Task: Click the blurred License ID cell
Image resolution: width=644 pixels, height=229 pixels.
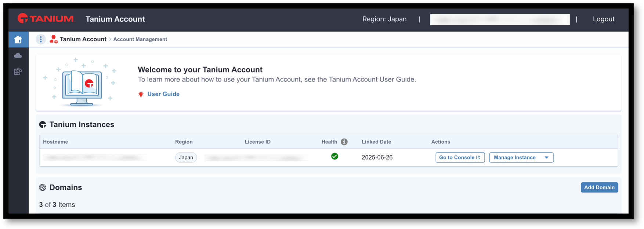Action: (x=257, y=158)
